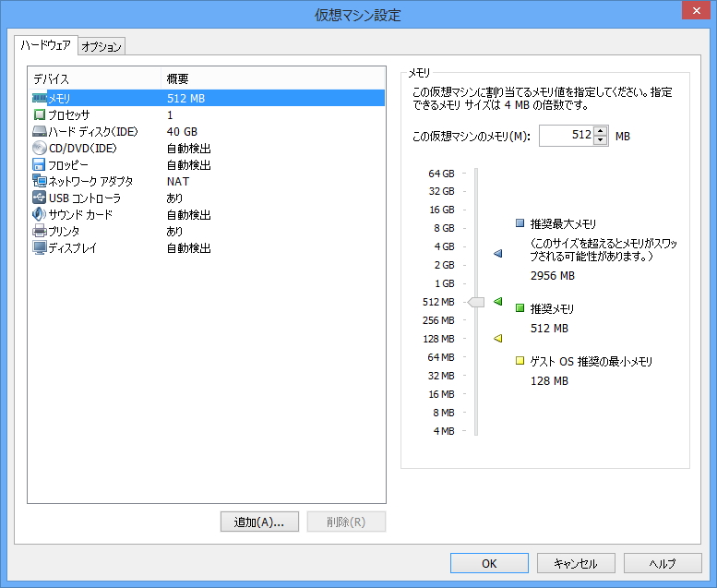The width and height of the screenshot is (717, 588).
Task: Open help with the ヘルプ button
Action: pos(663,563)
